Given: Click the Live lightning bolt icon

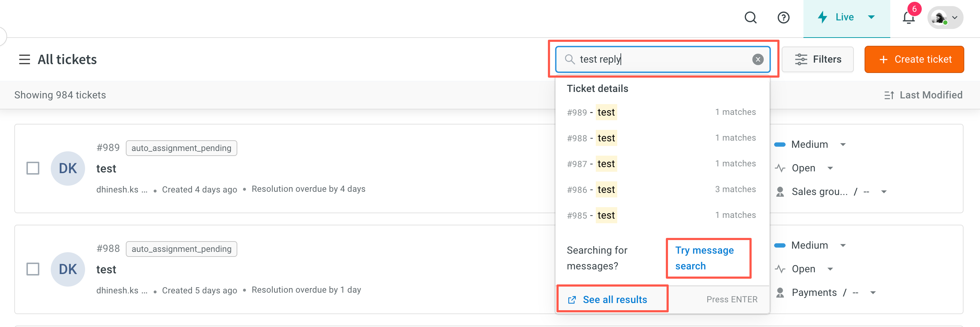Looking at the screenshot, I should 822,17.
